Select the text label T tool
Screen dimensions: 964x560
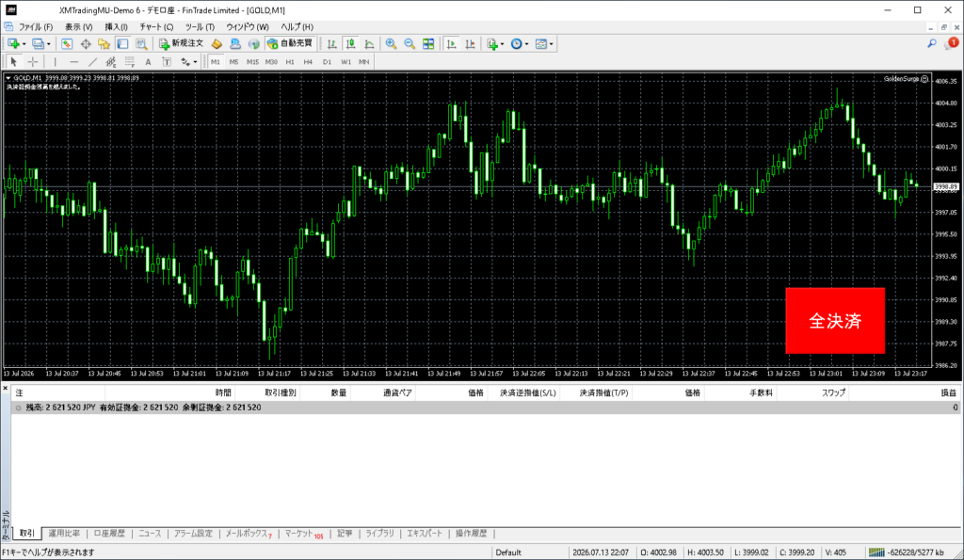pos(167,61)
